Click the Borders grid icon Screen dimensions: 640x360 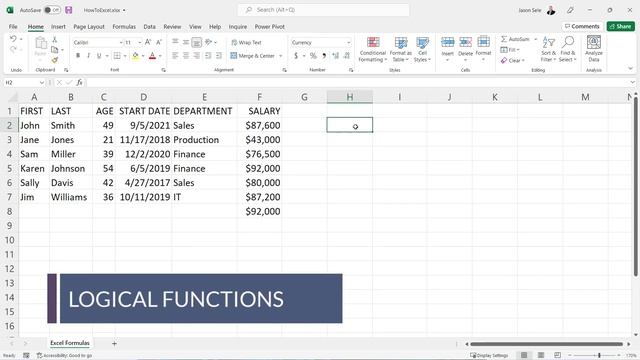(x=117, y=56)
